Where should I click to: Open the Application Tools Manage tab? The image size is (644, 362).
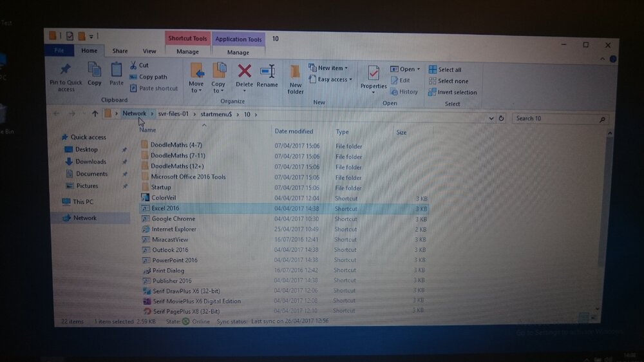(x=238, y=53)
